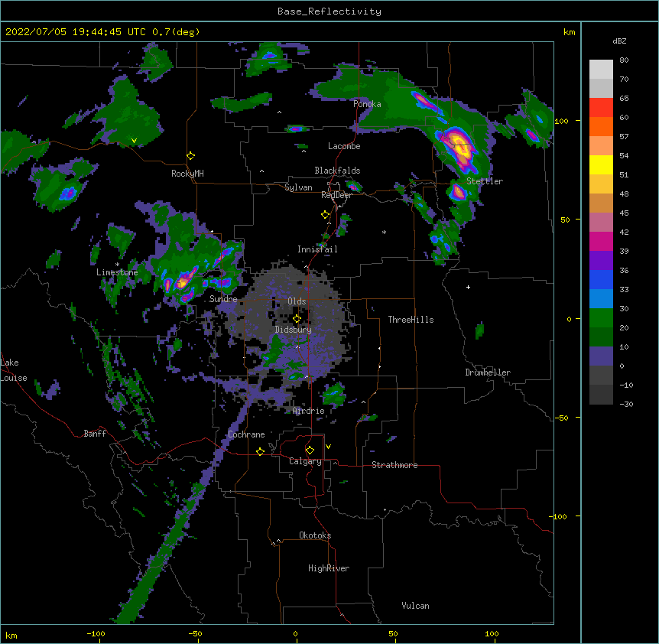The image size is (659, 644).
Task: Click the km unit label at bottom left
Action: [11, 635]
